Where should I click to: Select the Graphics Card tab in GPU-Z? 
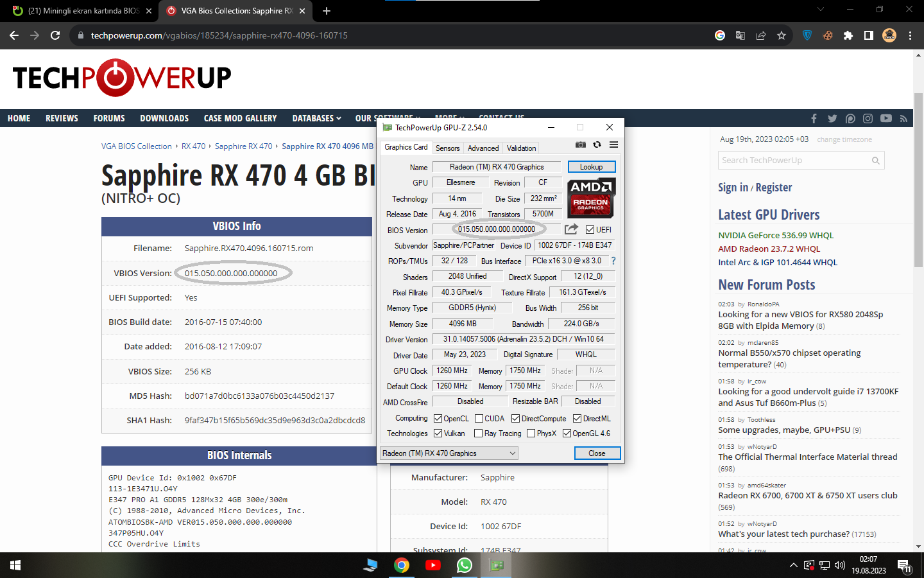406,147
